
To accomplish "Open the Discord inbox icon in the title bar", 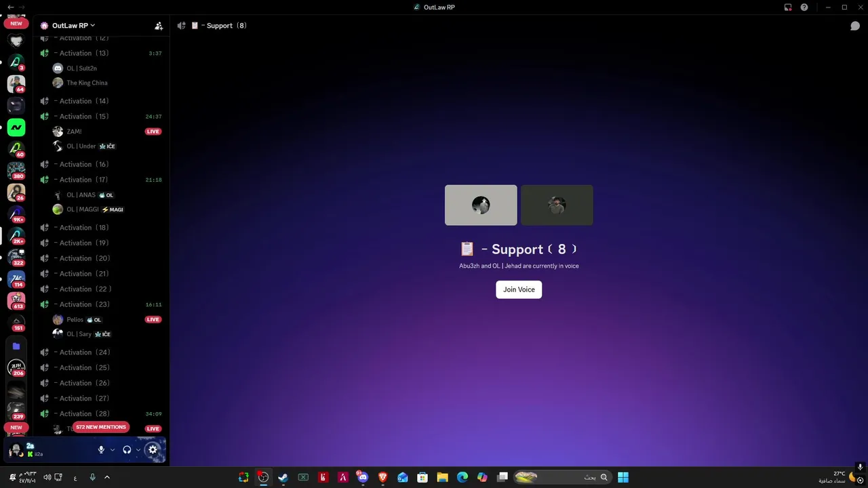I will tap(788, 7).
